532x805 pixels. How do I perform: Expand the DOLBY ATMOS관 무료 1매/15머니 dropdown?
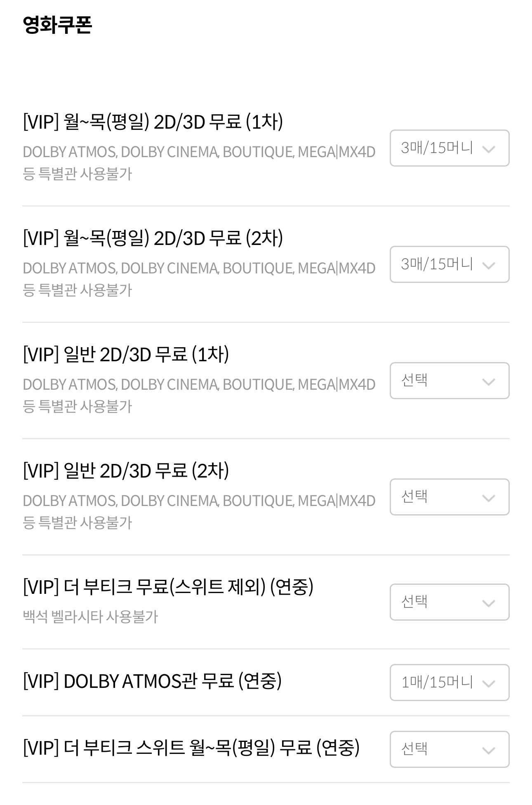(x=449, y=683)
